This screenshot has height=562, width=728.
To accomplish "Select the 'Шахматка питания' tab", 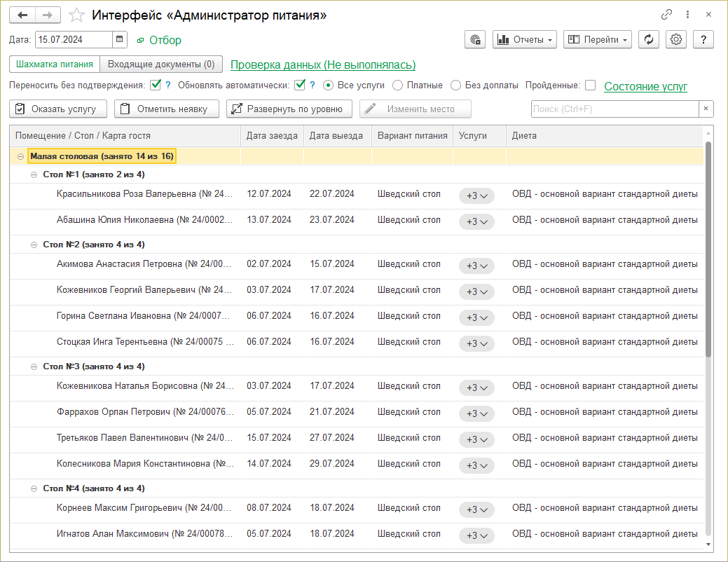I will (55, 64).
